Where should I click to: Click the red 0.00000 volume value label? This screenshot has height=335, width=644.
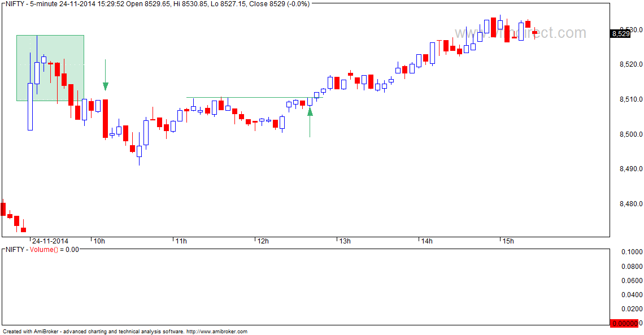[x=624, y=324]
